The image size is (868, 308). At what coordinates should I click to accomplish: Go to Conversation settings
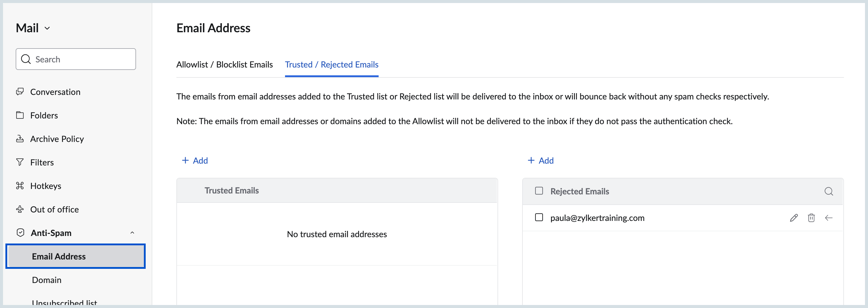pyautogui.click(x=55, y=92)
